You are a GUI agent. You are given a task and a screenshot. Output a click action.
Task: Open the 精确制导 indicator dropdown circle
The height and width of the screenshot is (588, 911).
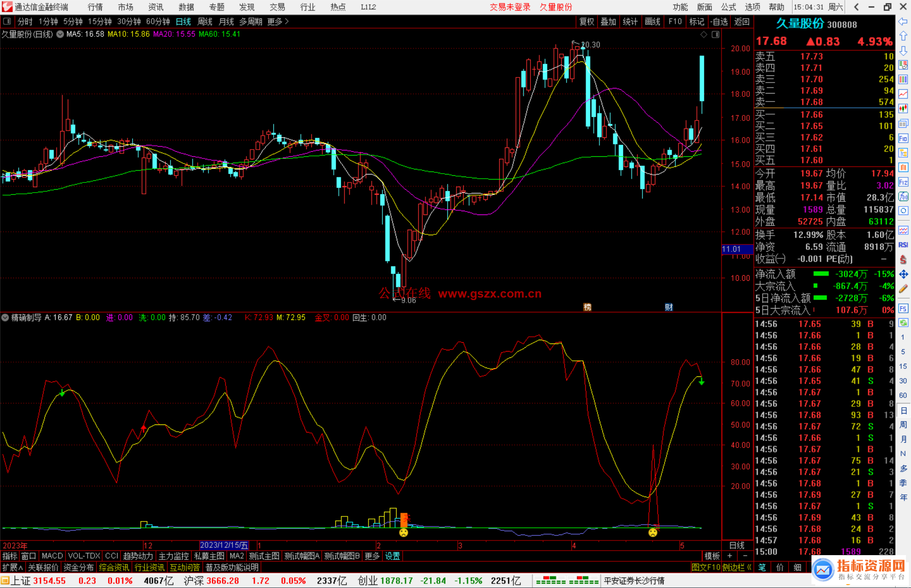tap(5, 317)
